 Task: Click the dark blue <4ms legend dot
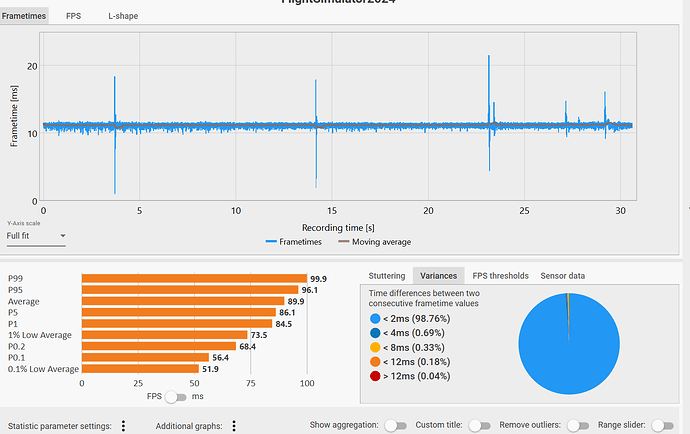pos(375,333)
